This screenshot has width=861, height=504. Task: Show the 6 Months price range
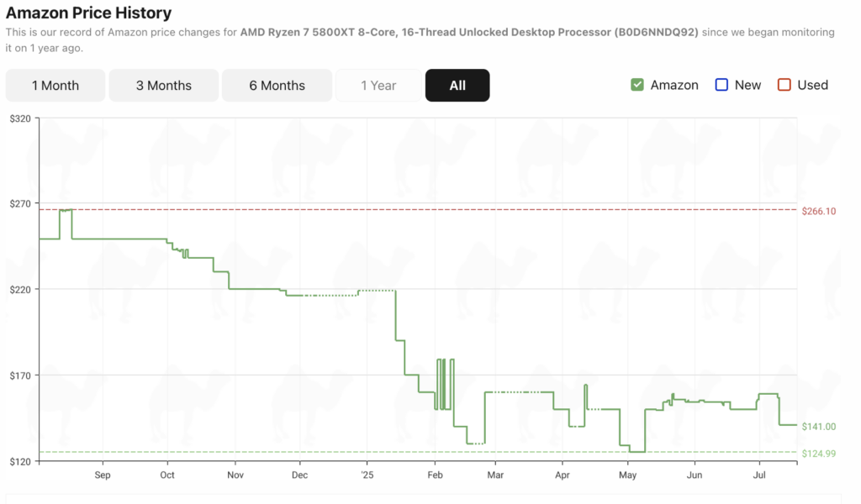coord(277,86)
